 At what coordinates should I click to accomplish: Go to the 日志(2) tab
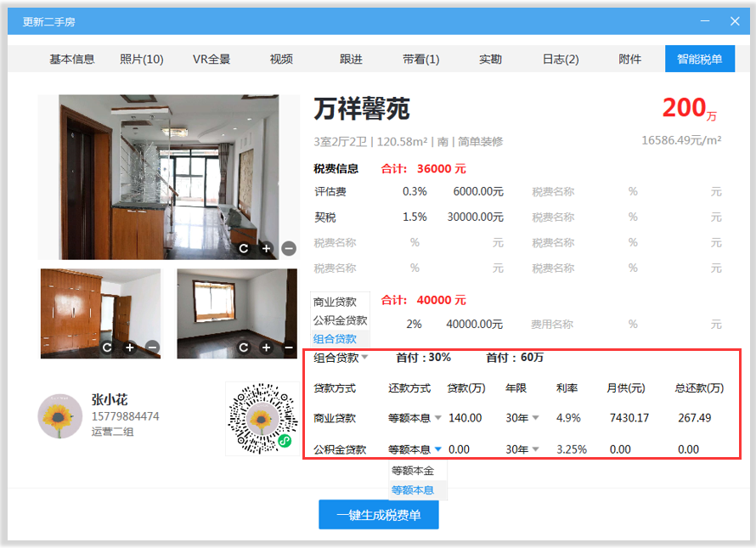[x=561, y=59]
